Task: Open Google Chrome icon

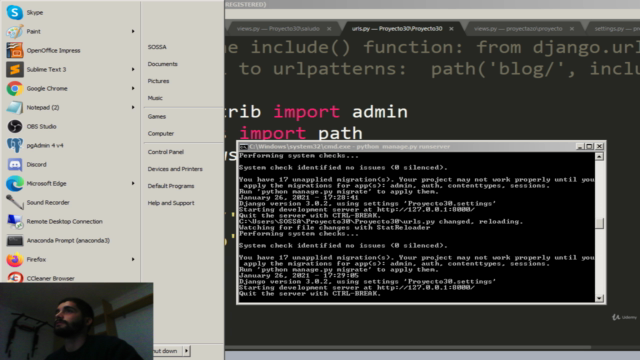Action: pyautogui.click(x=15, y=89)
